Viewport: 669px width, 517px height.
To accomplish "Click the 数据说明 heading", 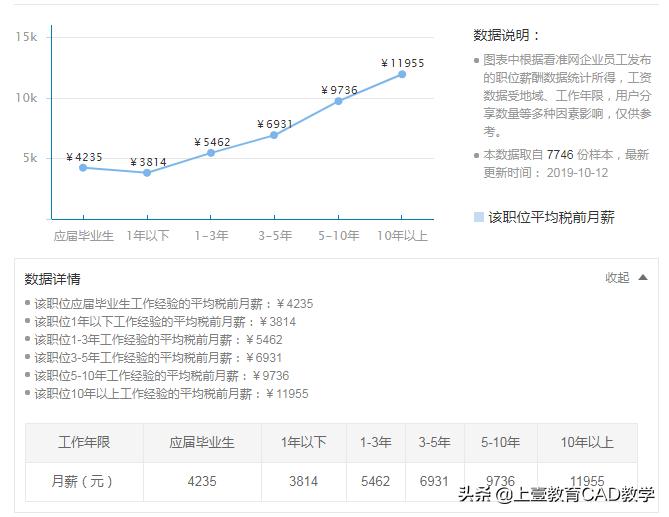I will 506,35.
